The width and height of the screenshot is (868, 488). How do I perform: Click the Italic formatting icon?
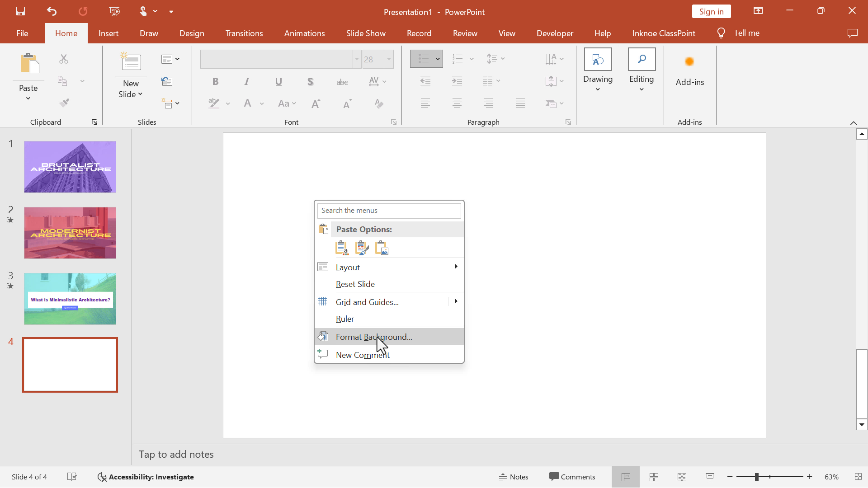(x=247, y=82)
